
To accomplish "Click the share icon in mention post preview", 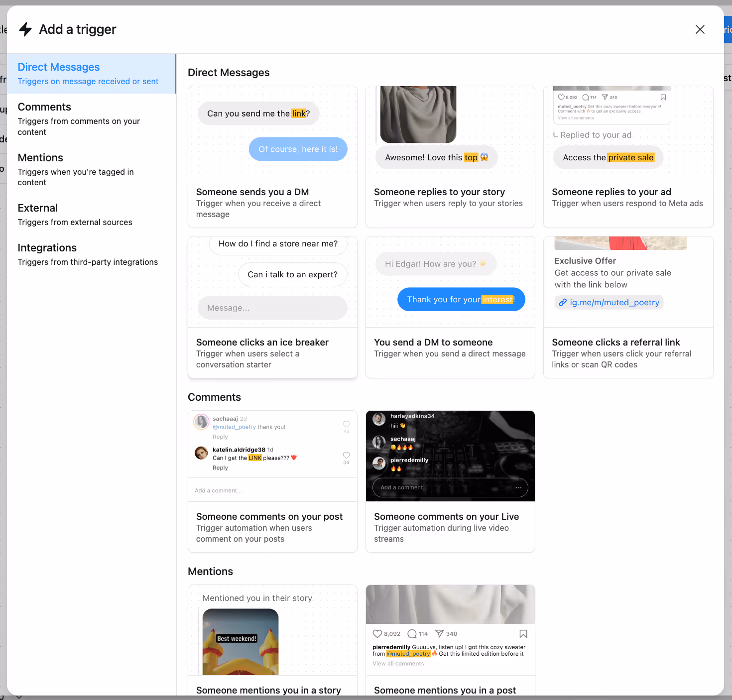I will tap(439, 633).
